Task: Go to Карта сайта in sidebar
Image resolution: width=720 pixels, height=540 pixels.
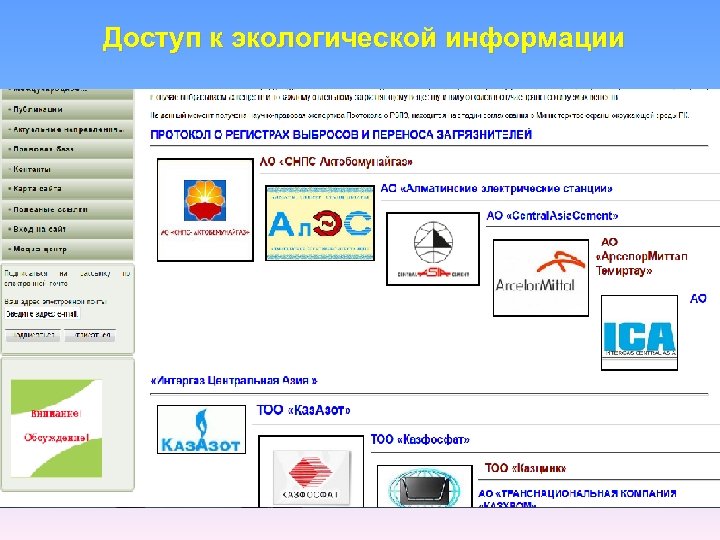Action: 67,189
